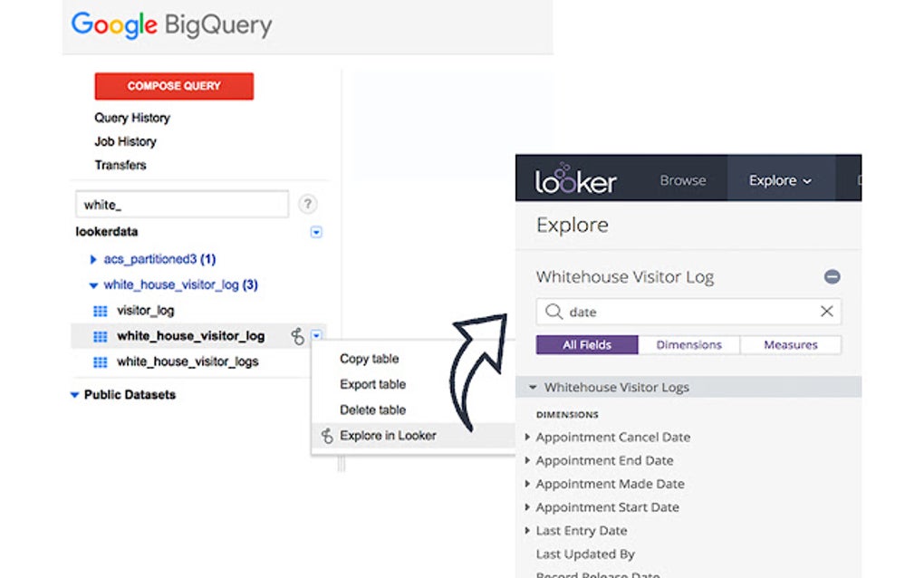Screen dimensions: 924x578
Task: Expand the acs_partitioned3 dataset
Action: pos(93,259)
